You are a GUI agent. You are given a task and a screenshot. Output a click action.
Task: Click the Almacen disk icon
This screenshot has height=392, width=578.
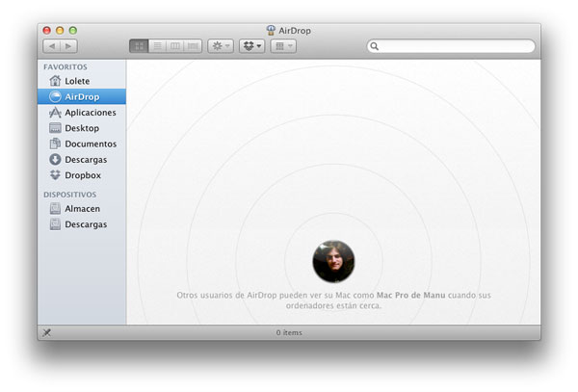[x=55, y=209]
